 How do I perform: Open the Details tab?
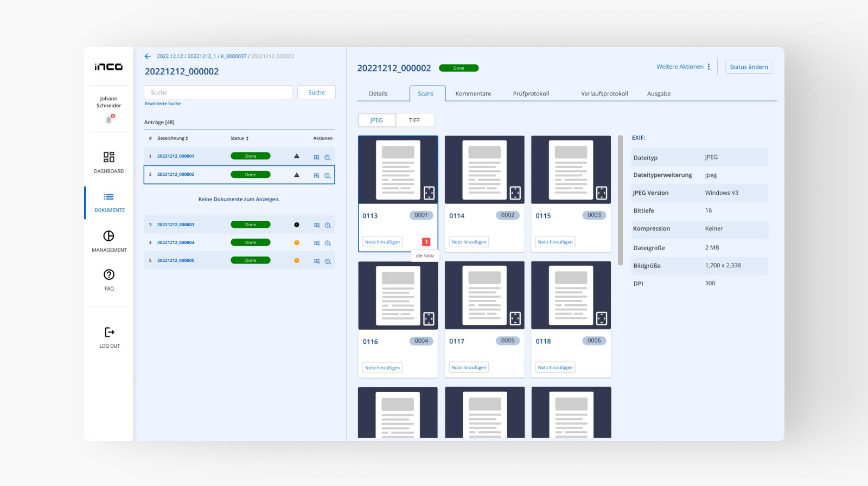[x=378, y=93]
